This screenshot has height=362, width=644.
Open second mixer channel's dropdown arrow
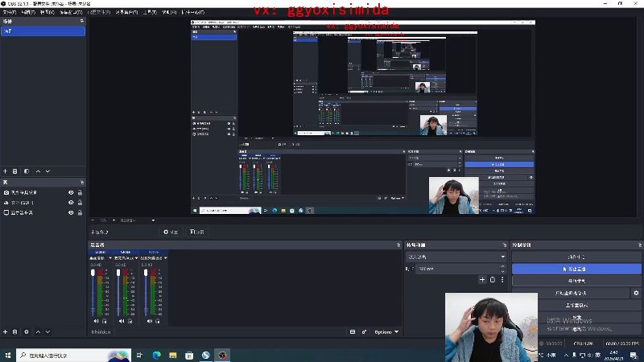136,258
